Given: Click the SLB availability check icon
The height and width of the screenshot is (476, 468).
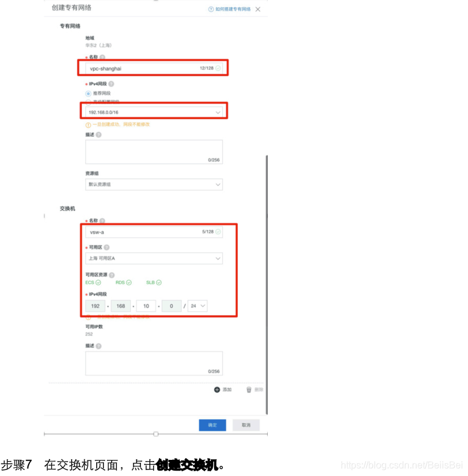Looking at the screenshot, I should coord(158,282).
